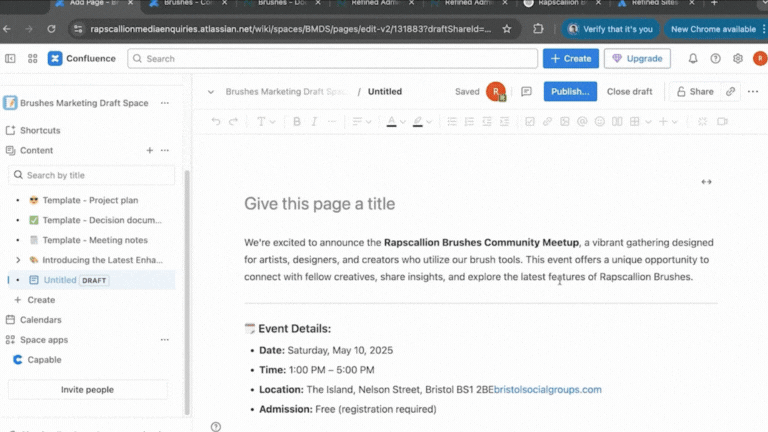Start a video recording from toolbar
This screenshot has height=432, width=768.
(722, 121)
